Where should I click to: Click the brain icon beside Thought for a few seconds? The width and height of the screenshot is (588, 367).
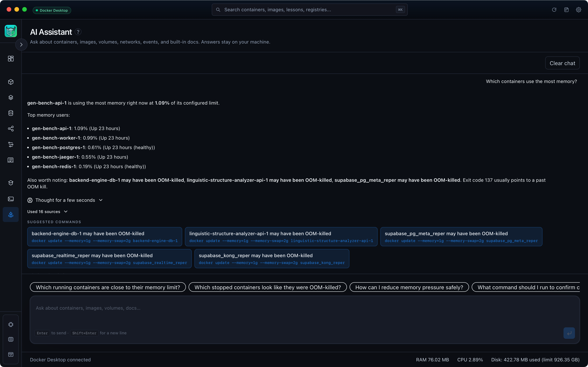pos(30,200)
